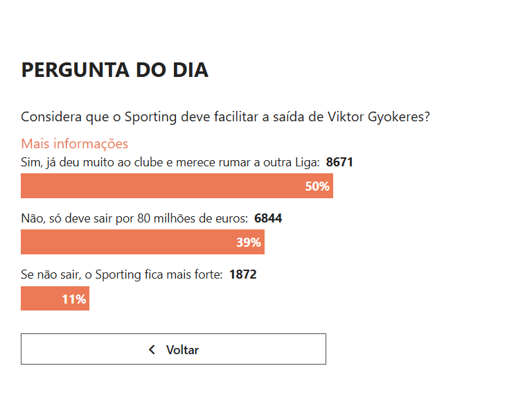Click the 39% result bar
The width and height of the screenshot is (532, 411).
[x=143, y=242]
